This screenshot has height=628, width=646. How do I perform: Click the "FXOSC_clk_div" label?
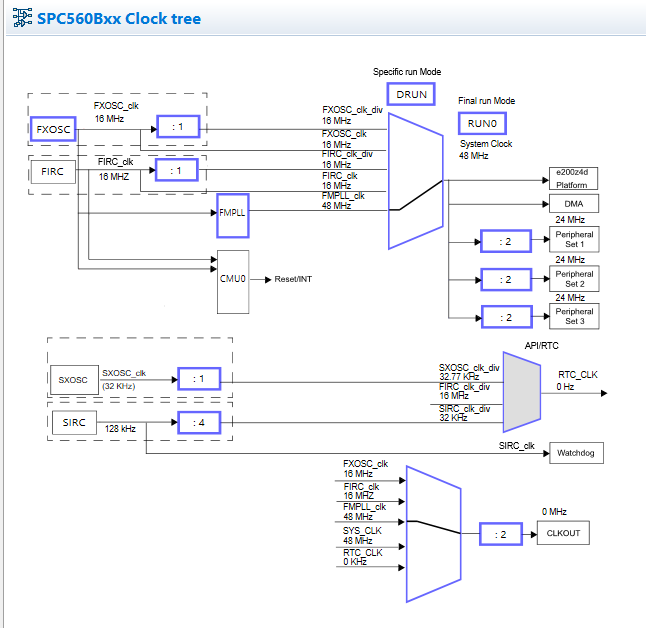(x=352, y=110)
